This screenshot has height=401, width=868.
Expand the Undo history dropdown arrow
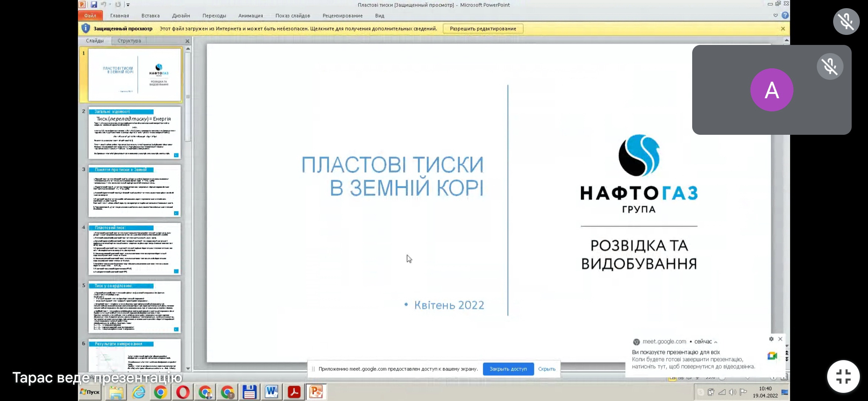point(110,4)
